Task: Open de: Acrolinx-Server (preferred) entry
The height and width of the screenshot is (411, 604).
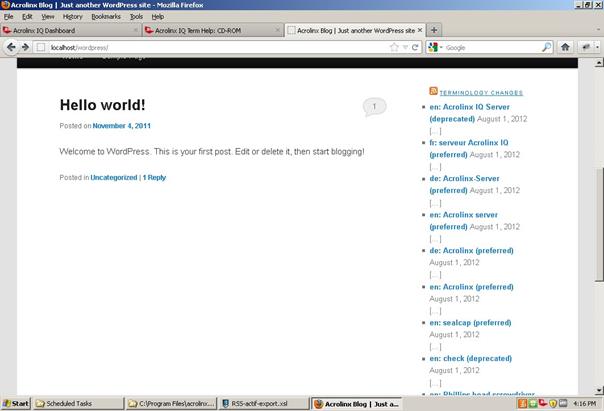Action: [x=464, y=185]
